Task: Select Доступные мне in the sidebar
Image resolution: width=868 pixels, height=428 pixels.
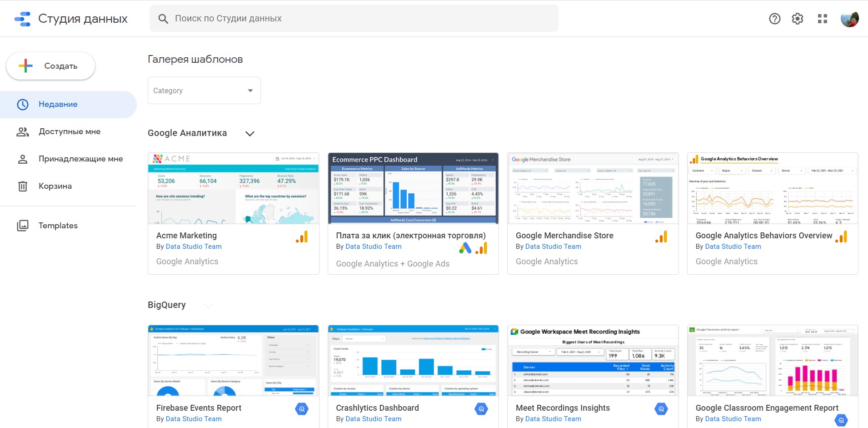Action: pos(68,132)
